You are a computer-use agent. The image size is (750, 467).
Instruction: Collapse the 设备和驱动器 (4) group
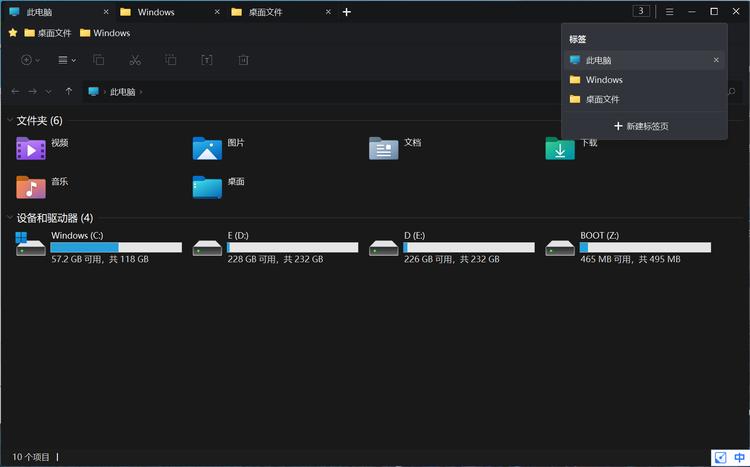click(10, 217)
